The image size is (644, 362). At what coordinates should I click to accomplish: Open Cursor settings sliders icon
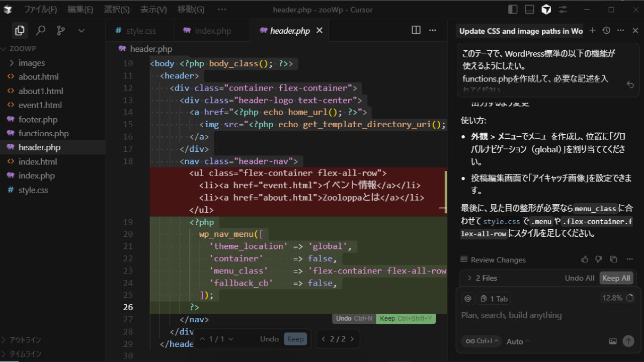click(x=562, y=10)
